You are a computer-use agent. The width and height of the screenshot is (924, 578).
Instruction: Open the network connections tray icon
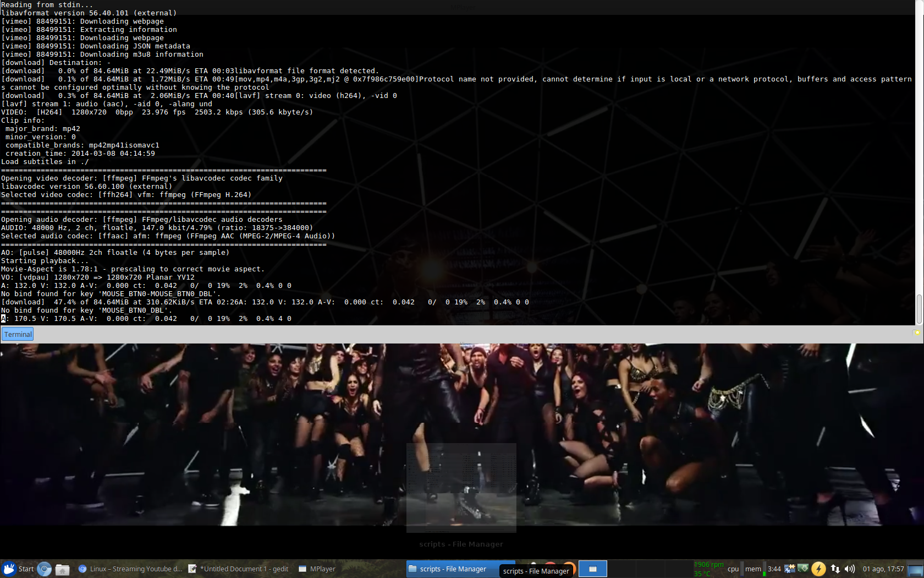click(835, 569)
